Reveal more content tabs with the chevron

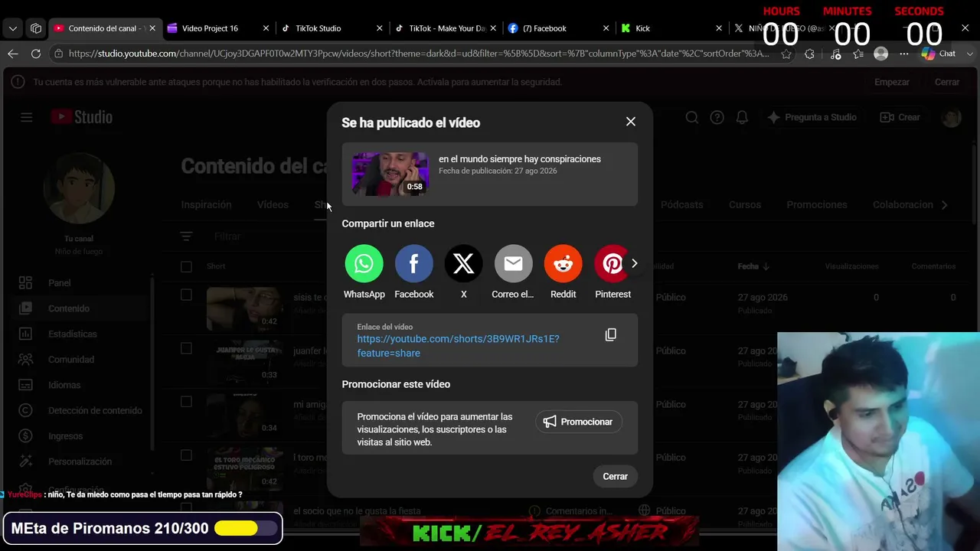(x=944, y=204)
